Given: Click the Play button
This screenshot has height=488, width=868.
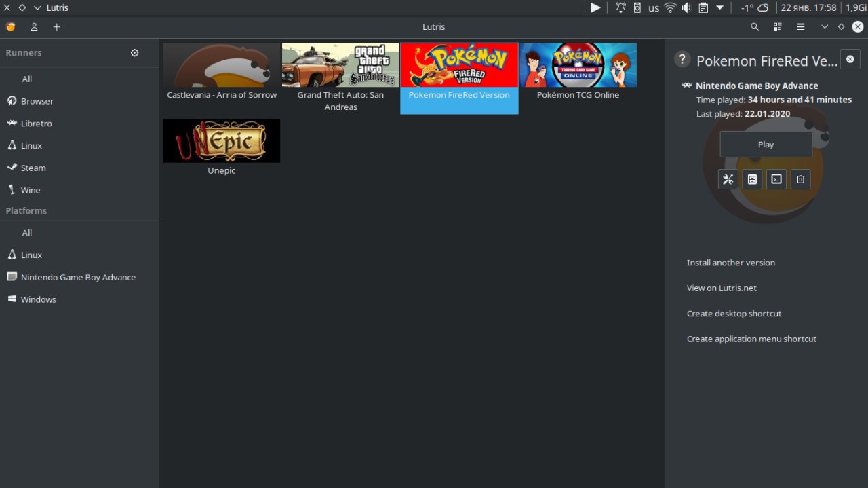Looking at the screenshot, I should click(x=766, y=145).
